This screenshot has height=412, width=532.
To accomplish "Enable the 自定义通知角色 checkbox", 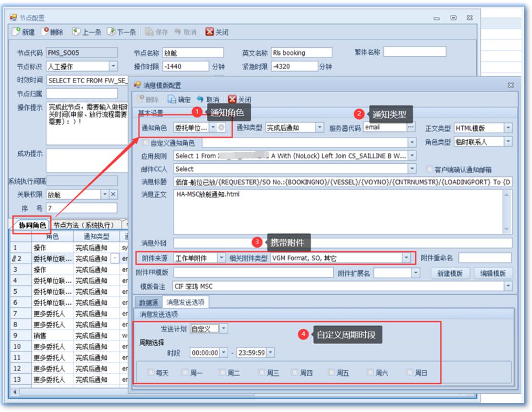I will 147,142.
